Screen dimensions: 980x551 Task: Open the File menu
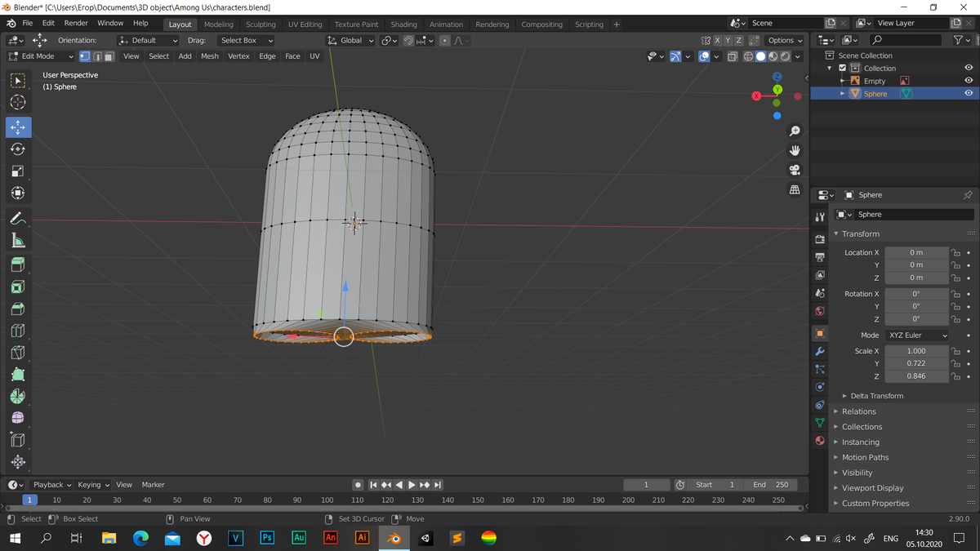pos(27,23)
